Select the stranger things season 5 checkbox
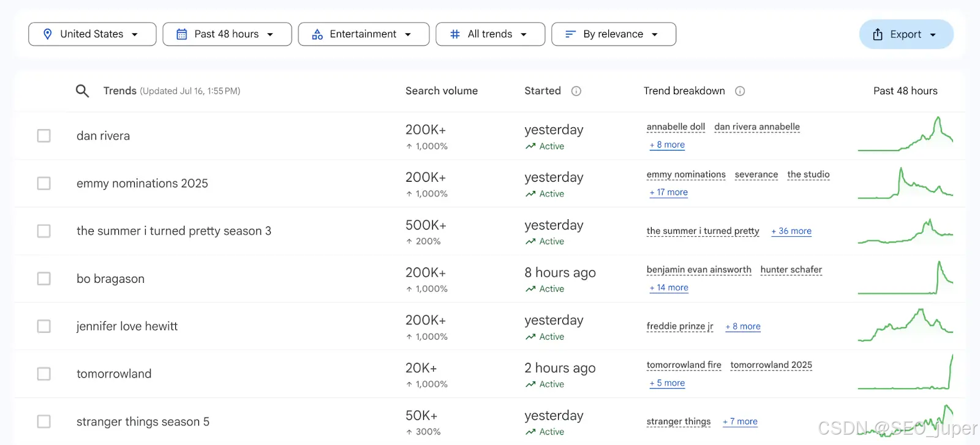 coord(44,422)
